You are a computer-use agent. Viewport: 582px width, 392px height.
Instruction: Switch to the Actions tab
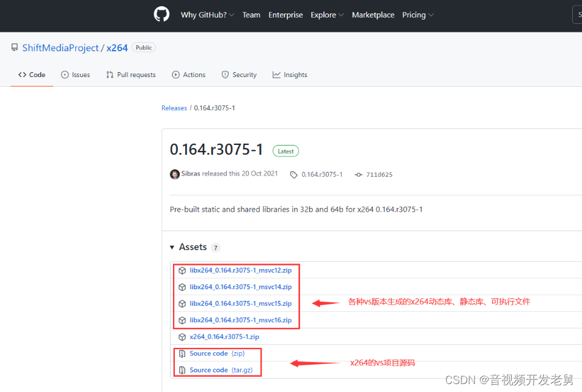188,75
